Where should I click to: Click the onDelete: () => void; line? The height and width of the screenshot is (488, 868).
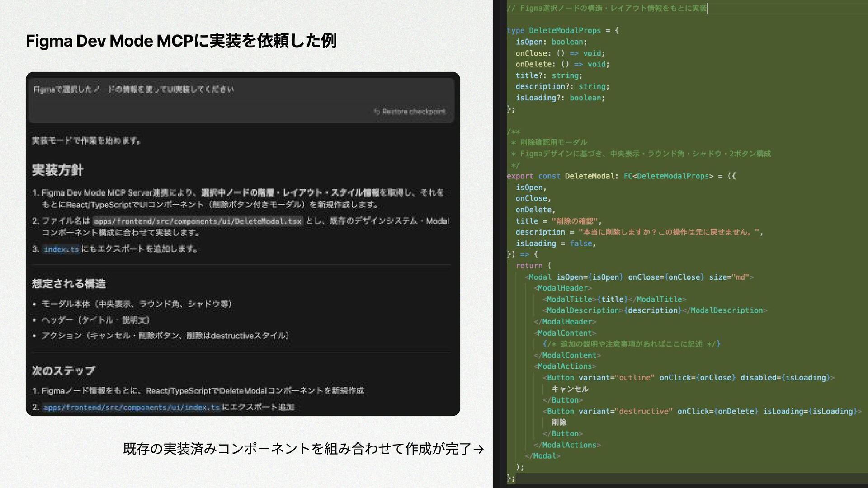[x=562, y=64]
